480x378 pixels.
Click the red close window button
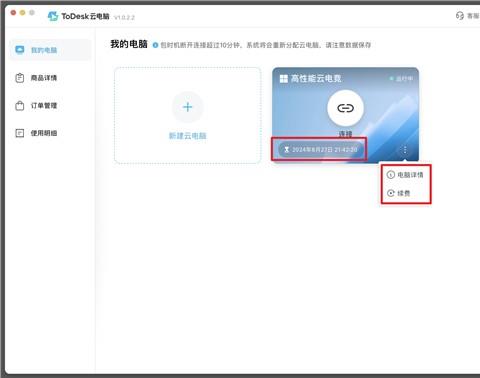click(13, 13)
